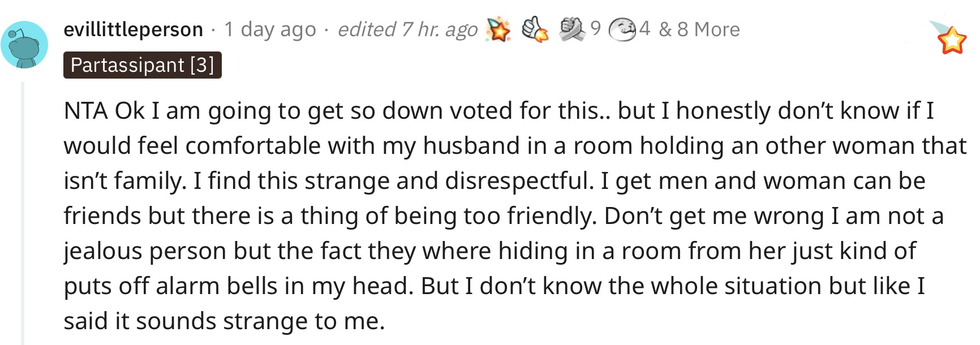
Task: Click the word "jealous" in the comment
Action: point(104,252)
